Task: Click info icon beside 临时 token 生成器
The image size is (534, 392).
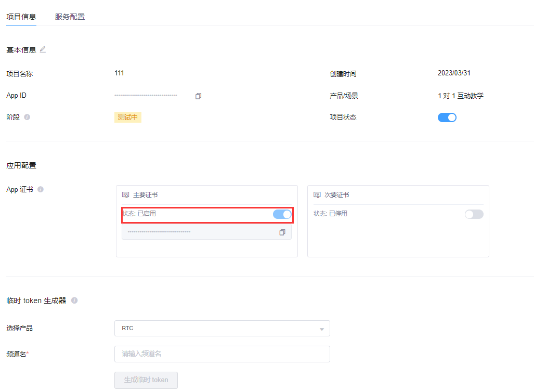Action: tap(74, 300)
